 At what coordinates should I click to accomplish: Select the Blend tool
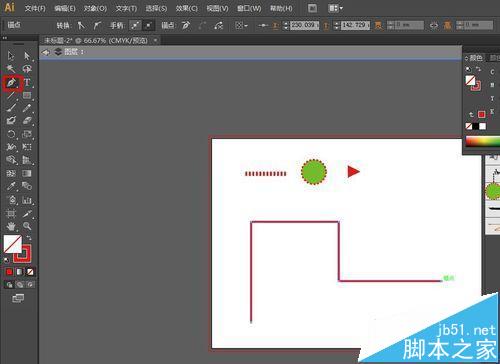point(27,186)
